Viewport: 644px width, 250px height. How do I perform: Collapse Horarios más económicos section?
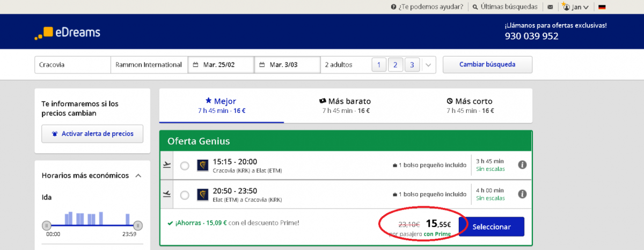[138, 176]
